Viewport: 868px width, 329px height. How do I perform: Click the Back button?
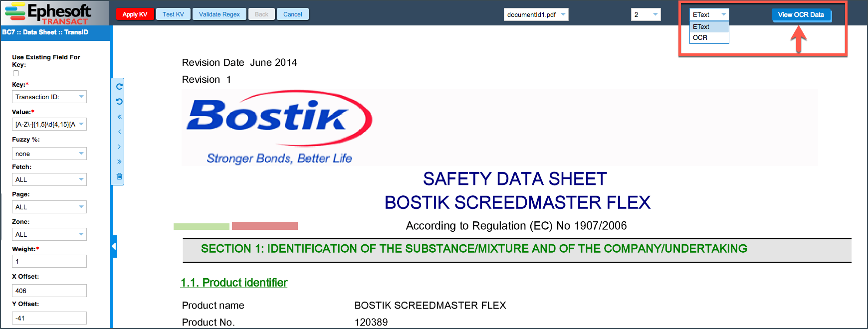click(x=261, y=14)
